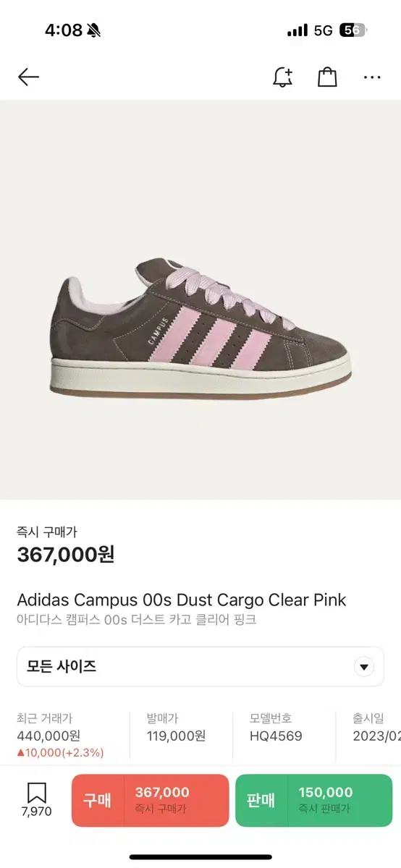The height and width of the screenshot is (868, 401).
Task: Tap the 발매가 119,000원 info
Action: pos(176,728)
